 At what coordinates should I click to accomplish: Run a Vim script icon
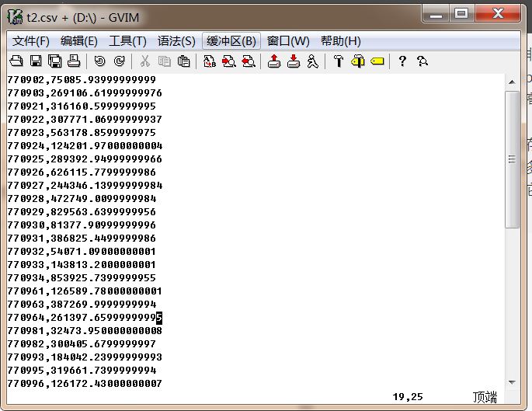312,61
